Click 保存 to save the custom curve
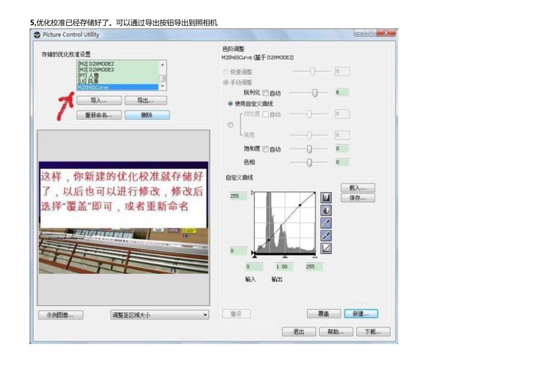 pyautogui.click(x=358, y=198)
